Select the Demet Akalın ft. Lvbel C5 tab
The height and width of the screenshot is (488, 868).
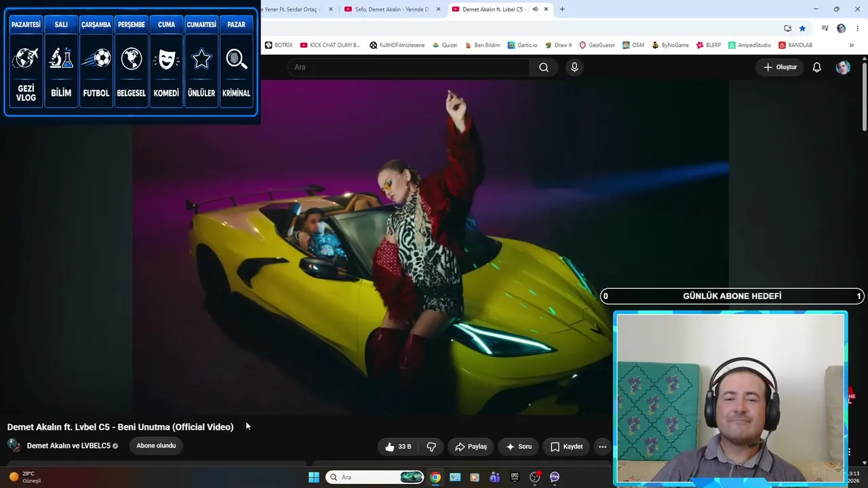[x=500, y=9]
